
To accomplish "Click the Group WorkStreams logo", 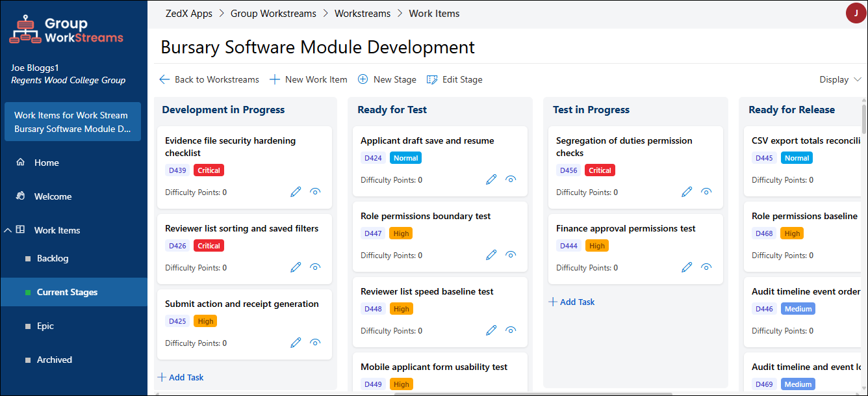I will (66, 30).
